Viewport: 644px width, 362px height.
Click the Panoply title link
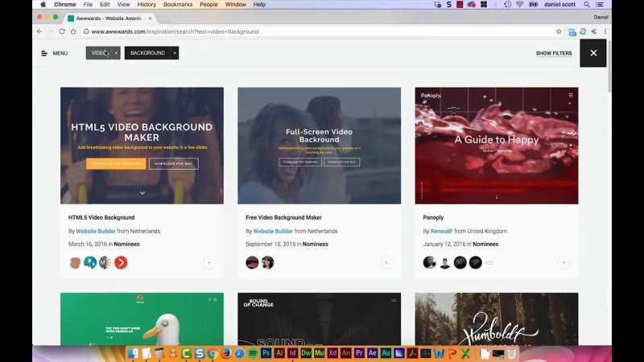pyautogui.click(x=433, y=217)
